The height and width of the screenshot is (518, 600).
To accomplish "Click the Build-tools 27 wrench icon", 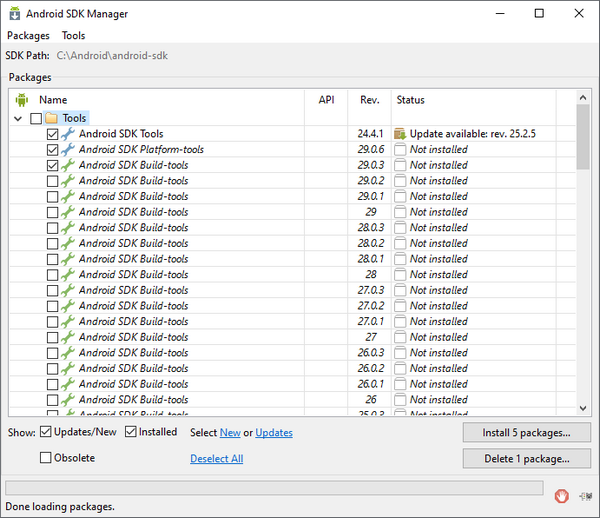I will click(68, 337).
